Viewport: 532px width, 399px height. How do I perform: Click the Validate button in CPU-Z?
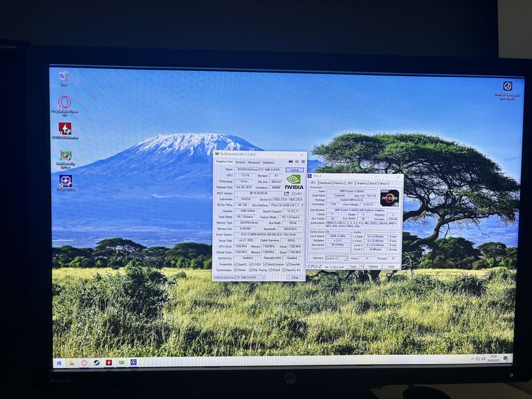[x=373, y=267]
